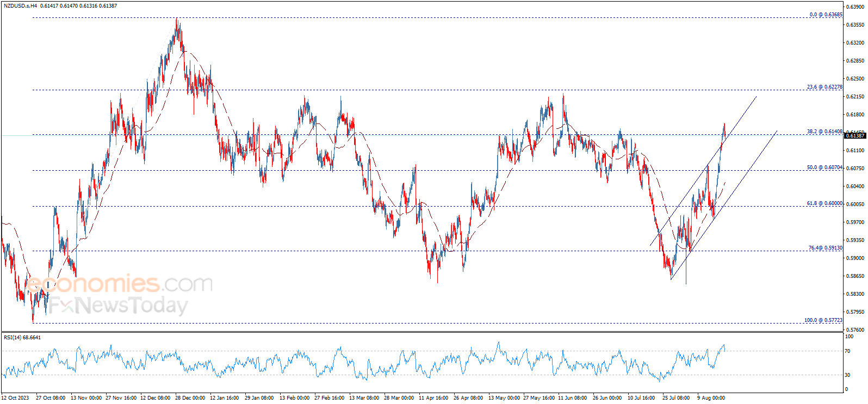This screenshot has height=404, width=868.
Task: Select price axis value 0.60400
Action: click(855, 187)
